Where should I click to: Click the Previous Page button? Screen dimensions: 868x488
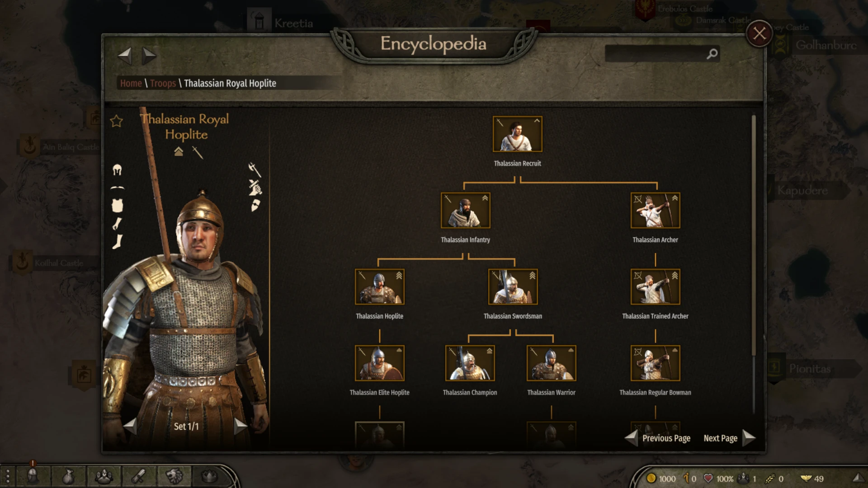(658, 438)
